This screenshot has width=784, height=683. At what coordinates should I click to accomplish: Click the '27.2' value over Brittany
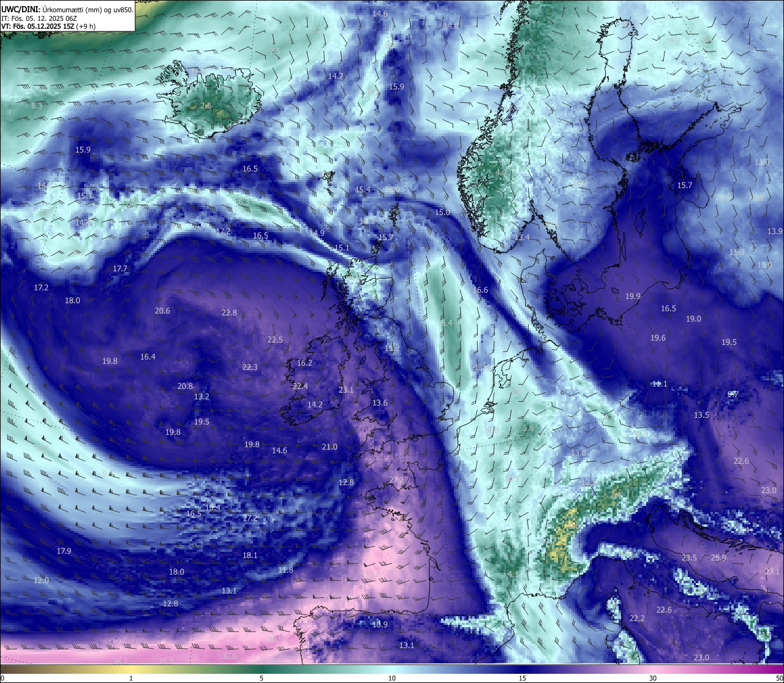tap(396, 480)
